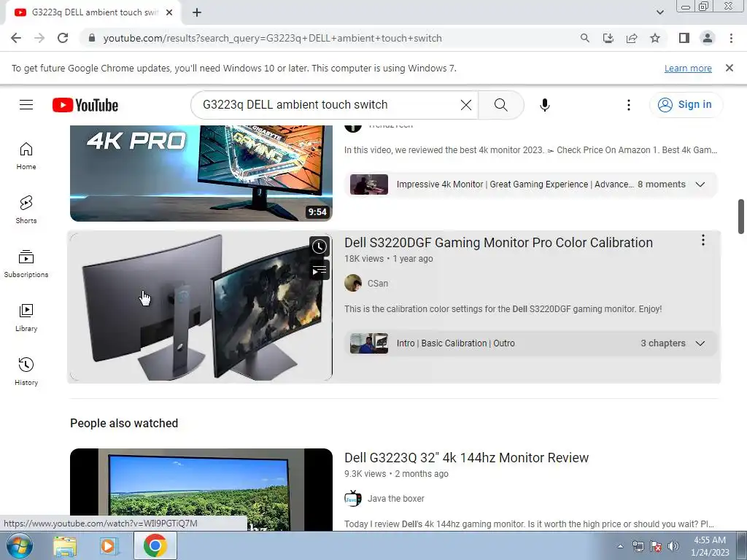Open the YouTube hamburger guide menu

point(26,105)
